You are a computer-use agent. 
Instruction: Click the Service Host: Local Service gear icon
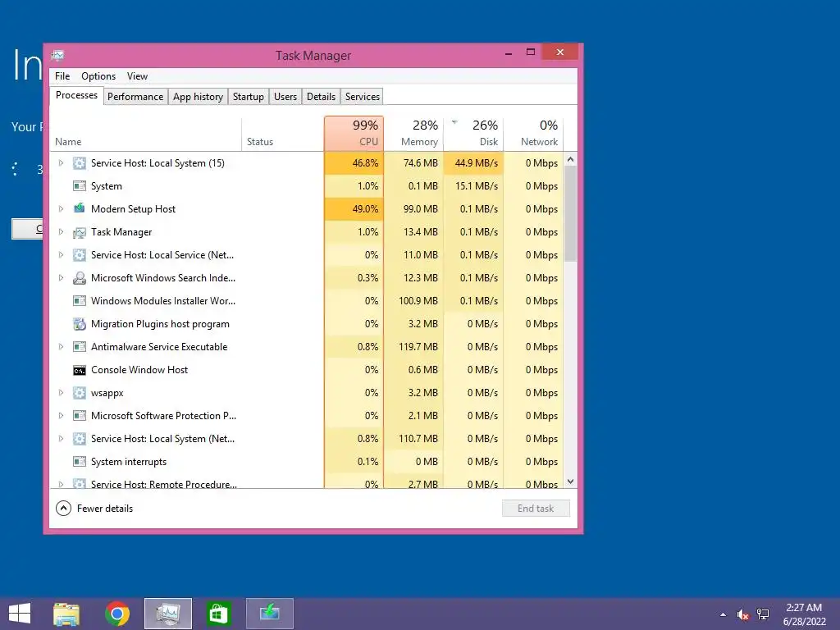pyautogui.click(x=80, y=255)
